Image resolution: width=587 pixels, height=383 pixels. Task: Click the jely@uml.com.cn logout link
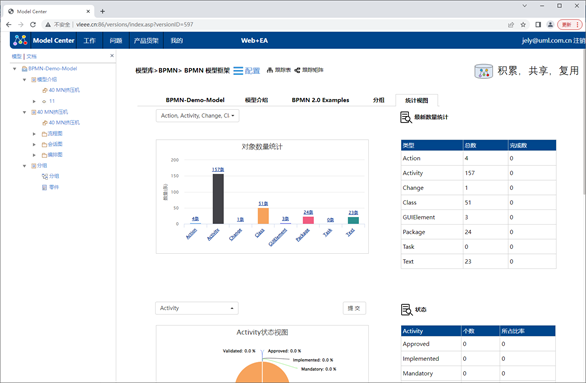(x=553, y=40)
